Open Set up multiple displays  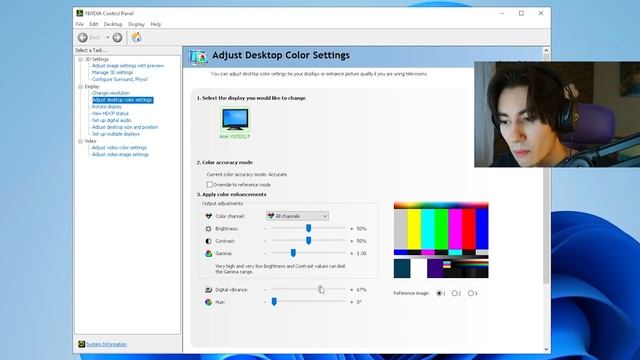(116, 134)
